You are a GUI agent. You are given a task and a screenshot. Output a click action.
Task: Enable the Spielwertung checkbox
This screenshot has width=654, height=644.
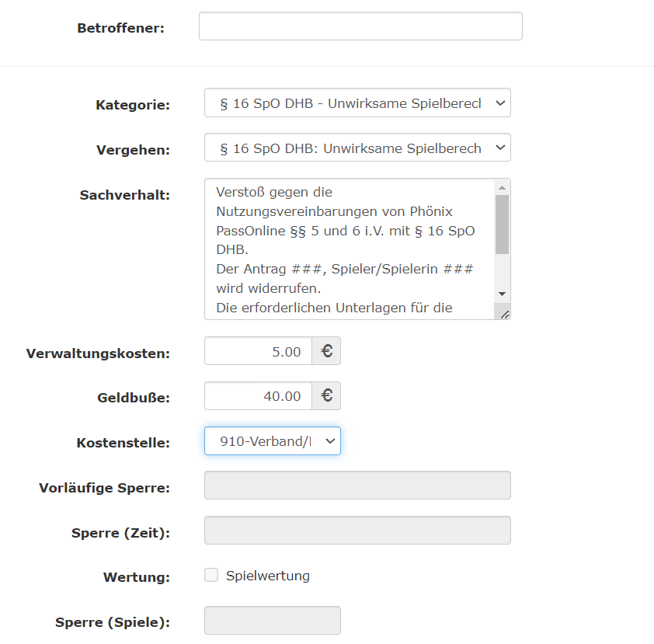click(x=211, y=576)
